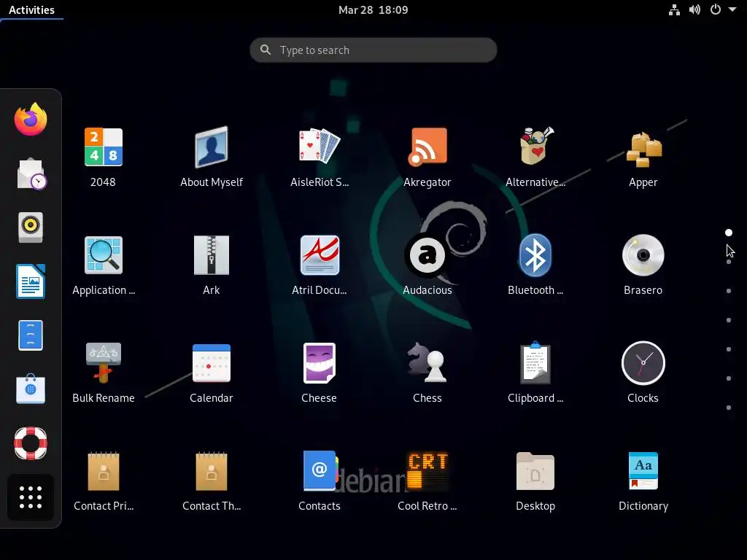Launch Apper package manager
The image size is (747, 560).
click(643, 149)
